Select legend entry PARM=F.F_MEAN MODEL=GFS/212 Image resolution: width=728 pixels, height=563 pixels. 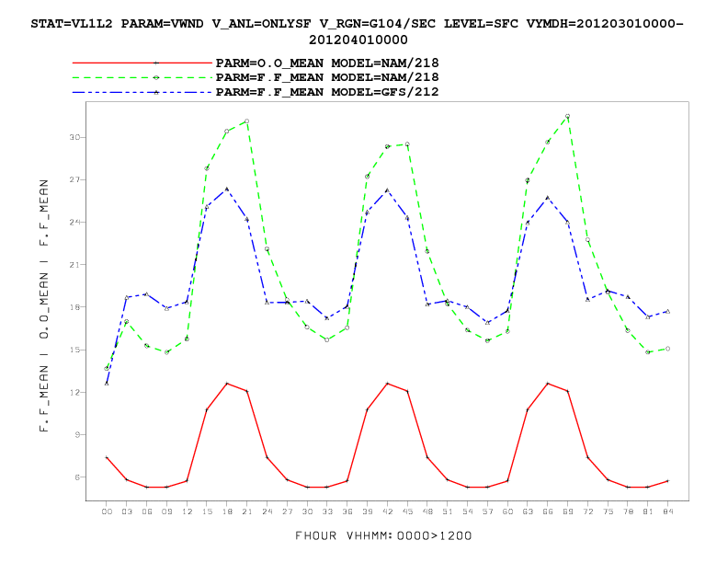[327, 92]
